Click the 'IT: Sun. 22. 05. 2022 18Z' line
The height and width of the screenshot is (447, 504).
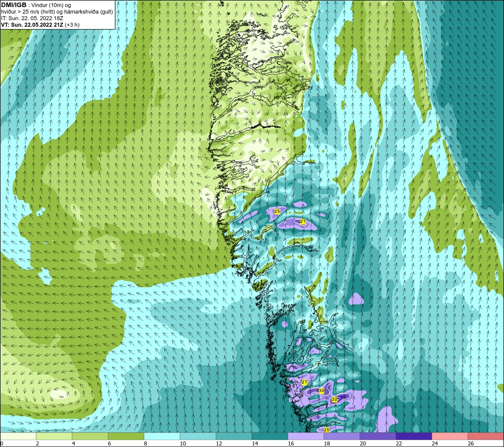32,18
